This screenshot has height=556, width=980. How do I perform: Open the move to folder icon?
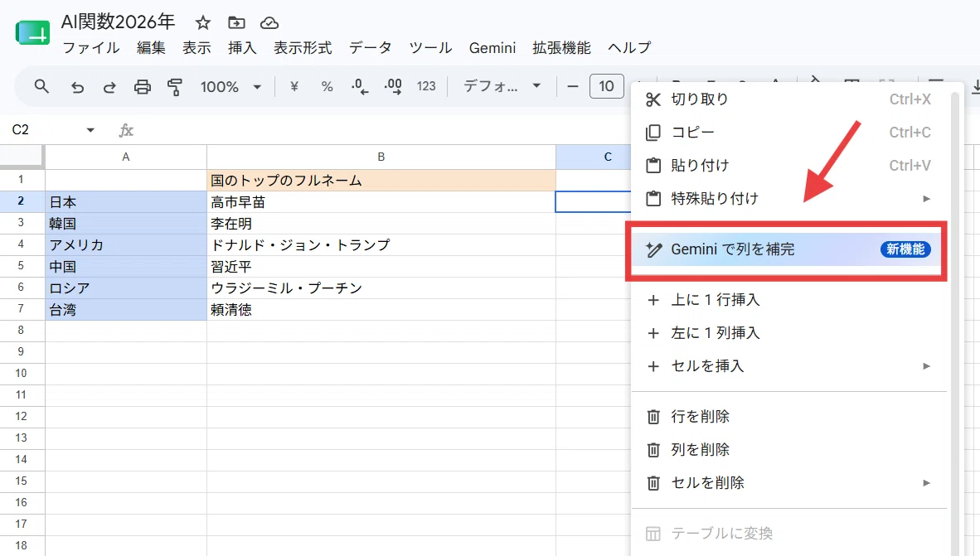[x=236, y=23]
